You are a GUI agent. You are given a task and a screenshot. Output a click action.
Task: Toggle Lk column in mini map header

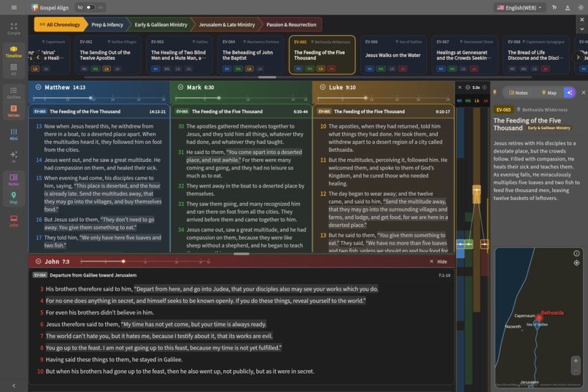tap(477, 101)
